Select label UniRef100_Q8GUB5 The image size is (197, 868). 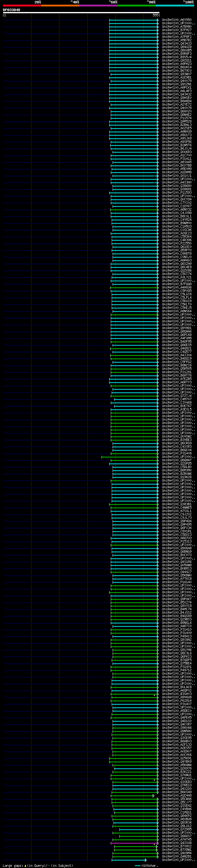[x=176, y=50]
